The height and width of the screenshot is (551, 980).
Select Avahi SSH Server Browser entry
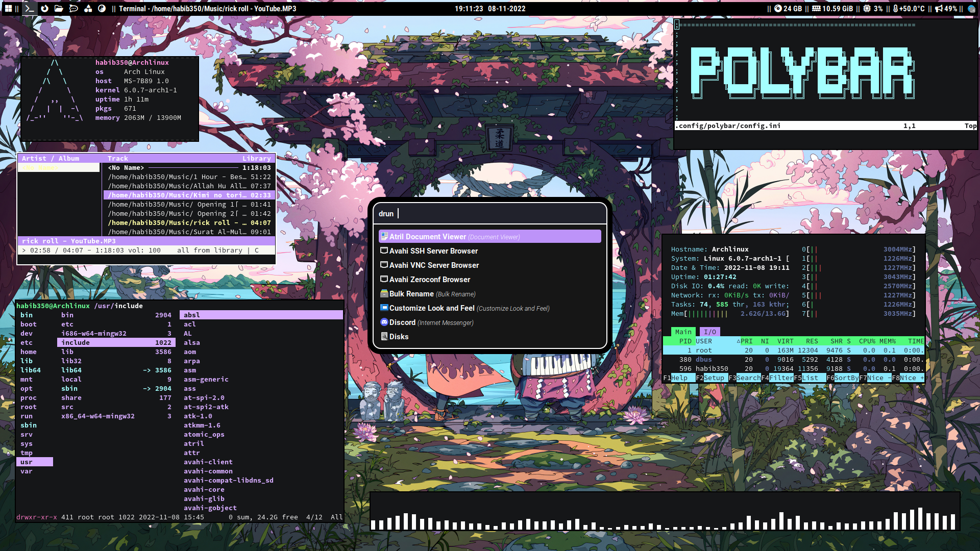coord(433,251)
